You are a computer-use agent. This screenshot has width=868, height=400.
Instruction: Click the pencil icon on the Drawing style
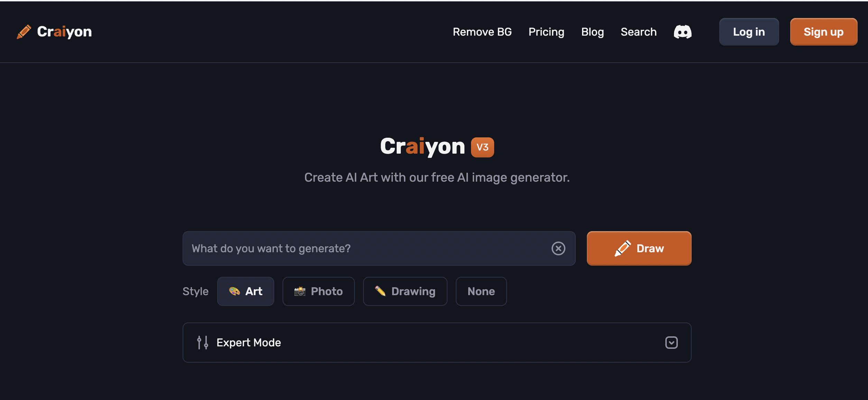[x=380, y=291]
